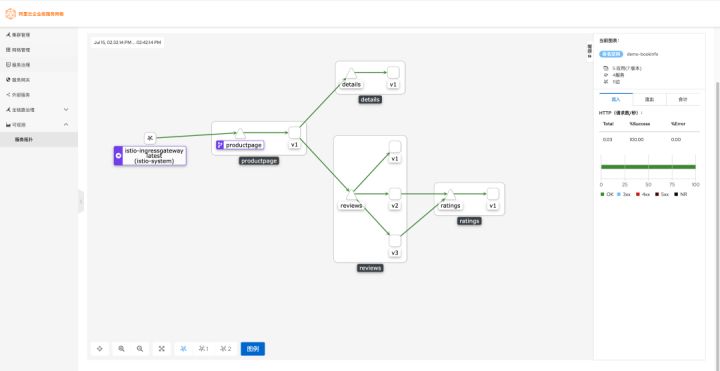Click the OK green legend swatch
Screen dimensions: 720x371
[x=602, y=194]
